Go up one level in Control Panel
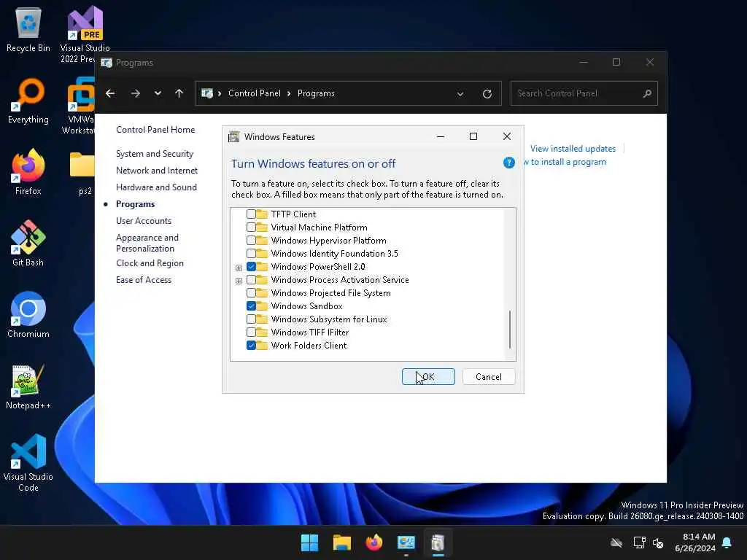This screenshot has height=560, width=747. click(179, 93)
